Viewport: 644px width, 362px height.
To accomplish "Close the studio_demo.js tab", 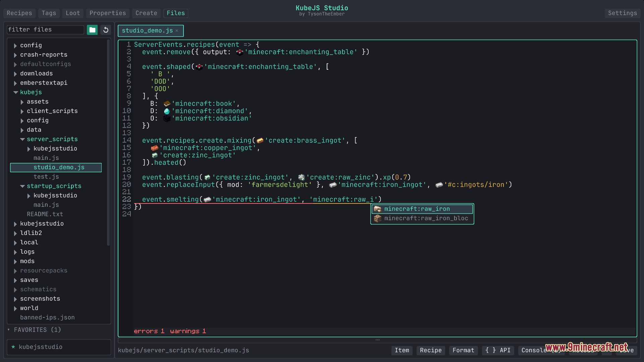I will click(177, 31).
